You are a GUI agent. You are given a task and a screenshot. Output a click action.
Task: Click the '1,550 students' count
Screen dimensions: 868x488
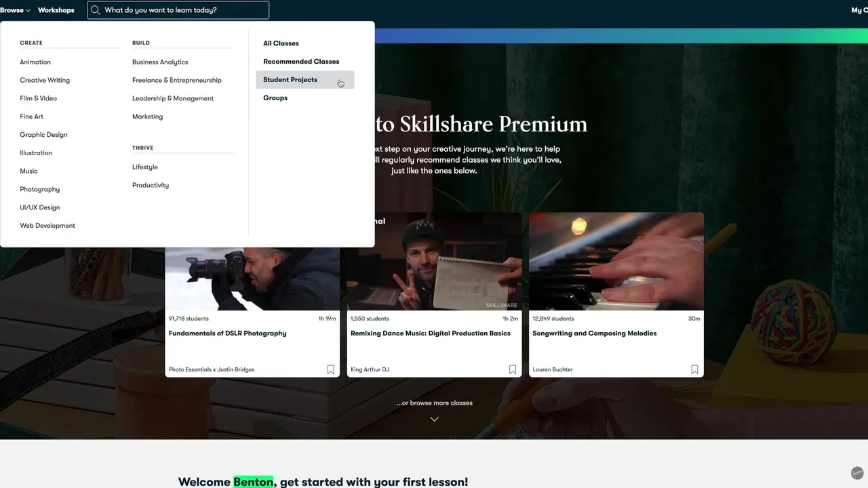coord(370,319)
